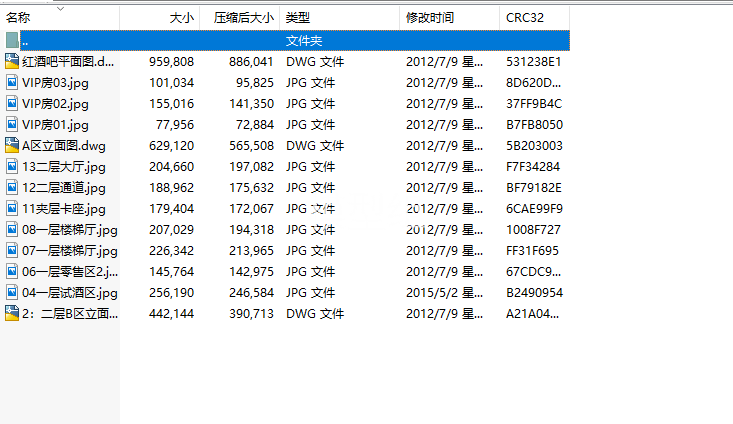Select the file named VIP房02.jpg

(55, 103)
